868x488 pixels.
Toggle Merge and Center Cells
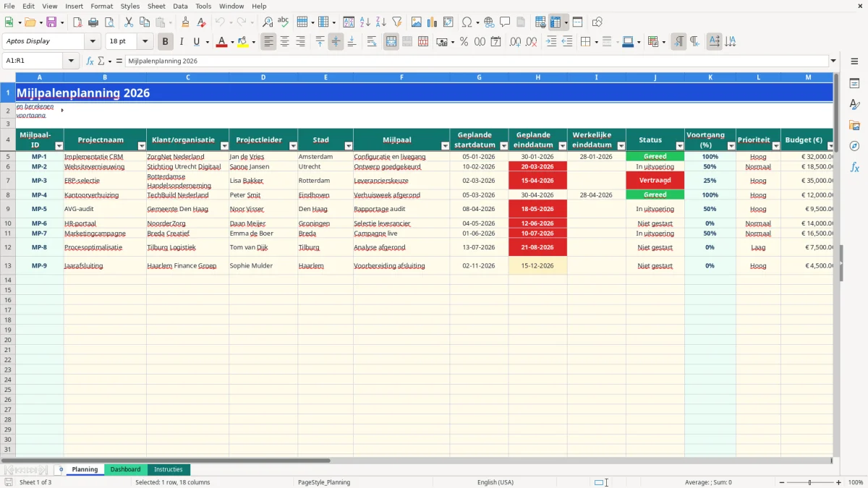pos(391,42)
